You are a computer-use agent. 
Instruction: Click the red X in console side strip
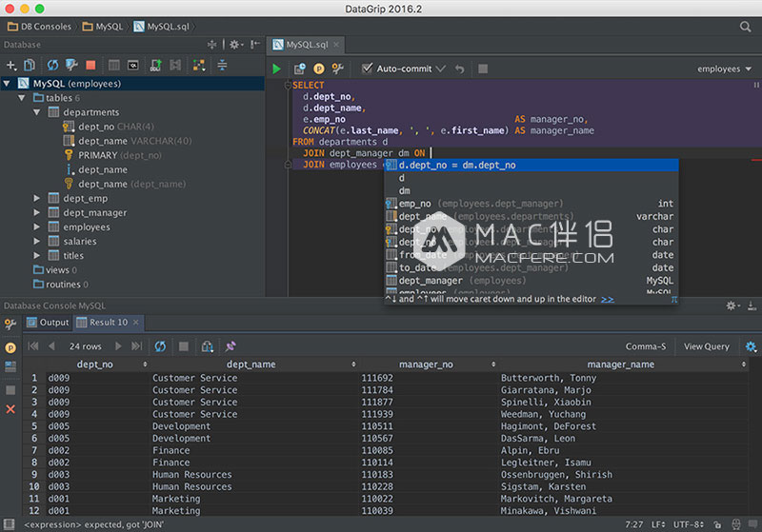(10, 409)
